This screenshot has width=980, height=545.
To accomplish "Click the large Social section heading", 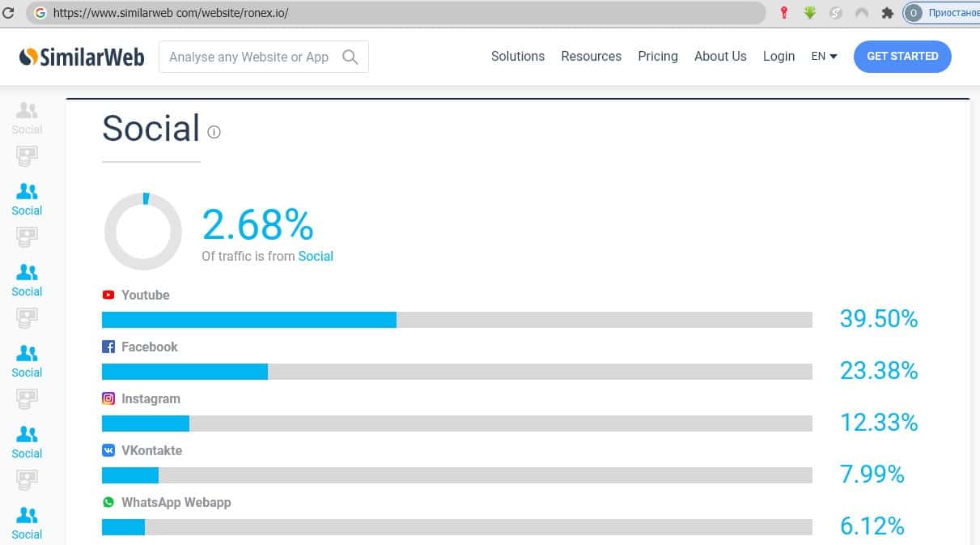I will (x=151, y=128).
